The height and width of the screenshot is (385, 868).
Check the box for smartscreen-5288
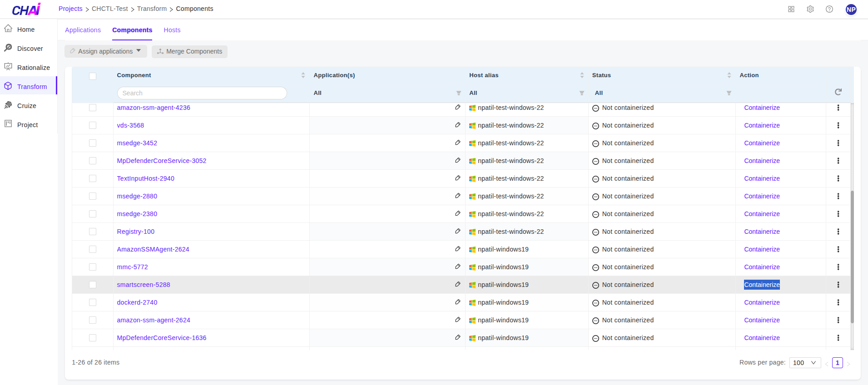point(93,285)
